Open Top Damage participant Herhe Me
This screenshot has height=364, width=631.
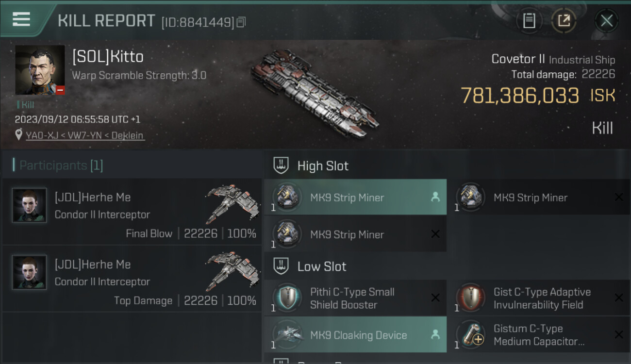92,265
